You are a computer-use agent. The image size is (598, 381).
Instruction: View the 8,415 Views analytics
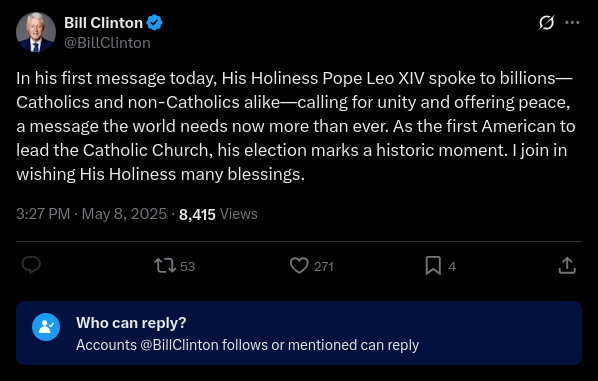coord(218,214)
